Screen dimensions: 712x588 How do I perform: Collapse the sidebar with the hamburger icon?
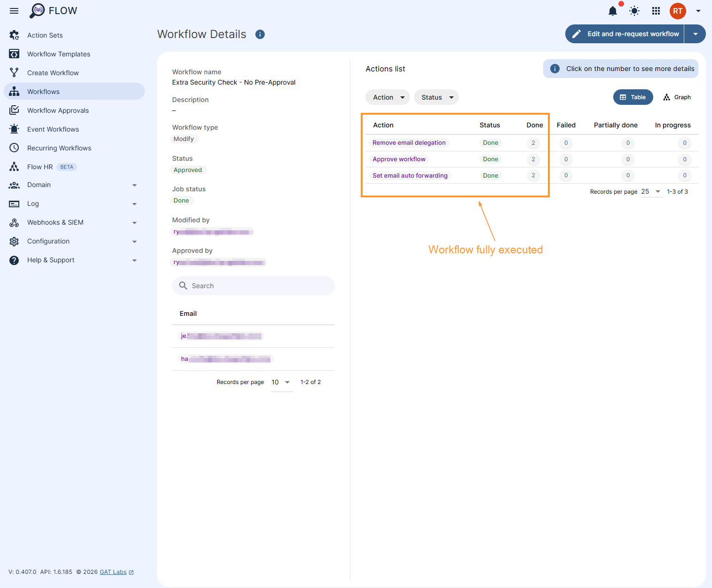pos(14,10)
